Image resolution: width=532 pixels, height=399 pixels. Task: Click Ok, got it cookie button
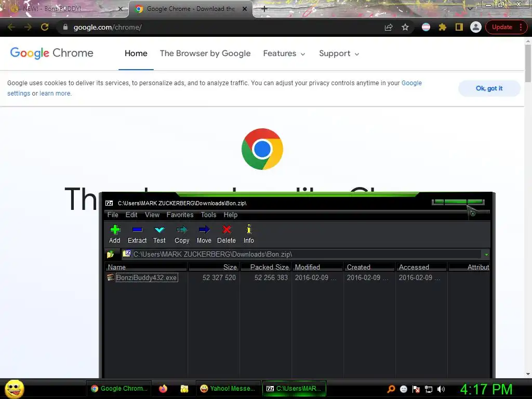(x=489, y=88)
